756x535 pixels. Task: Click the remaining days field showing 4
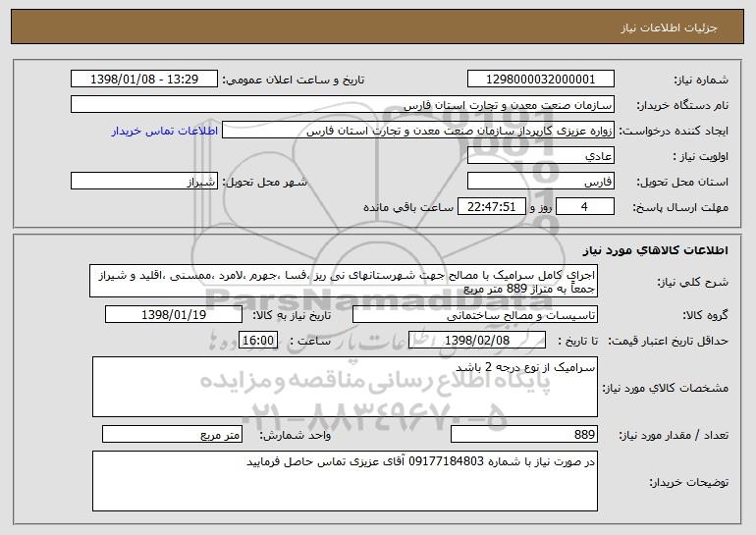click(585, 207)
